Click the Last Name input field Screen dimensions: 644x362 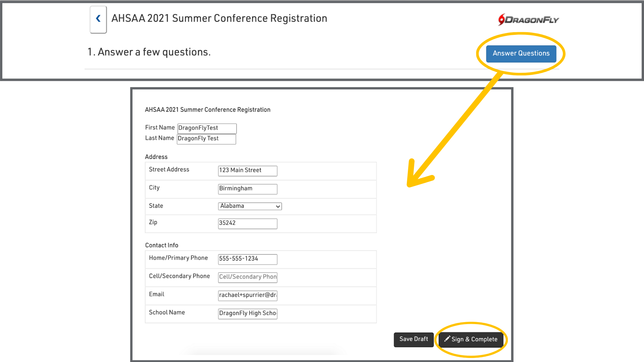point(206,139)
